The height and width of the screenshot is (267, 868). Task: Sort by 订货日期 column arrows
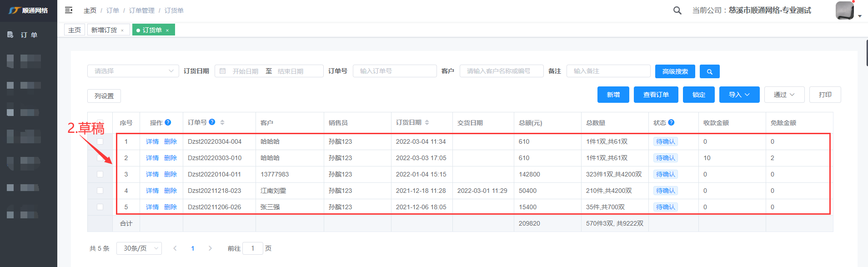(x=427, y=122)
